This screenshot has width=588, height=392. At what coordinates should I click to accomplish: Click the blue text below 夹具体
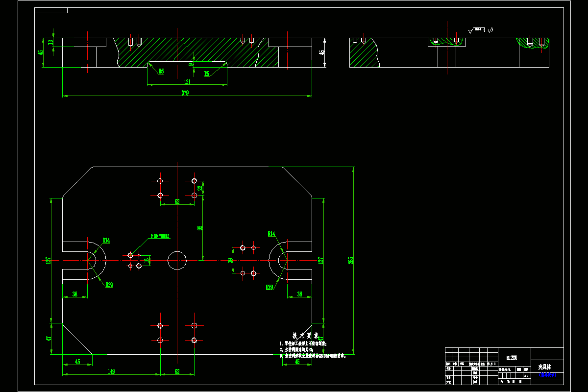(548, 375)
